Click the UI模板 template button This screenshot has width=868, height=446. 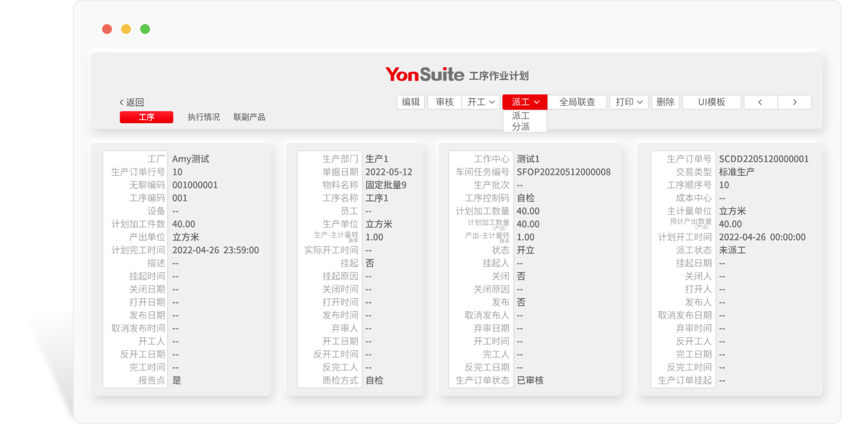[x=712, y=102]
